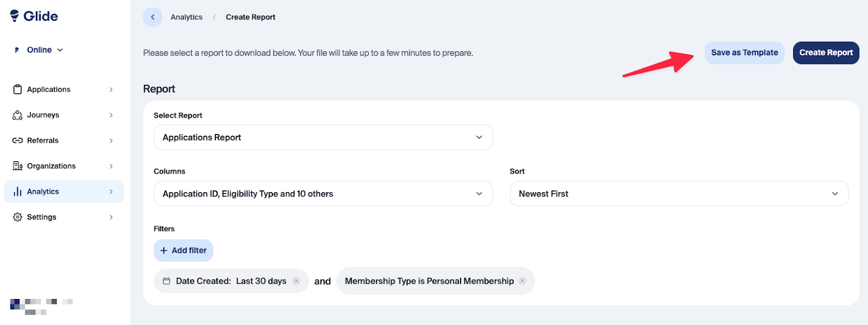Open the Select Report dropdown
868x325 pixels.
[323, 138]
